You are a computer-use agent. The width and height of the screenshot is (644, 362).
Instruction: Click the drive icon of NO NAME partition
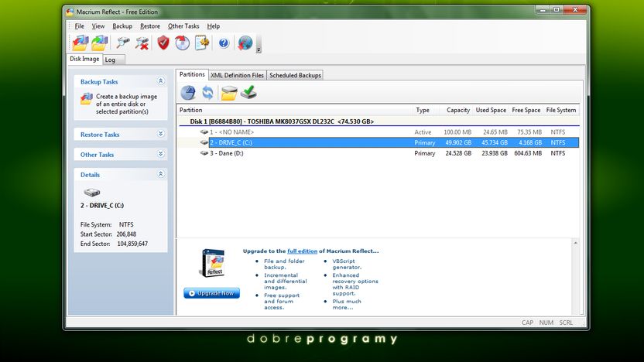coord(204,131)
